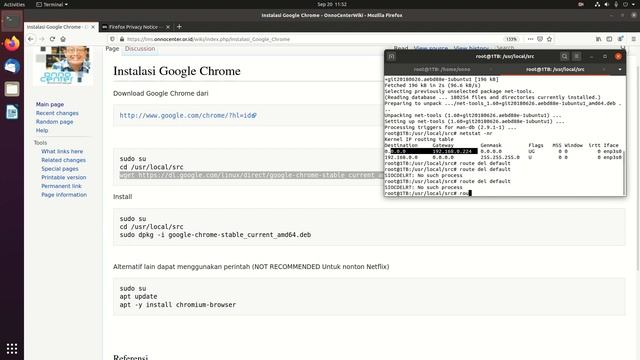The height and width of the screenshot is (360, 640).
Task: View site security padlock info
Action: pos(122,39)
